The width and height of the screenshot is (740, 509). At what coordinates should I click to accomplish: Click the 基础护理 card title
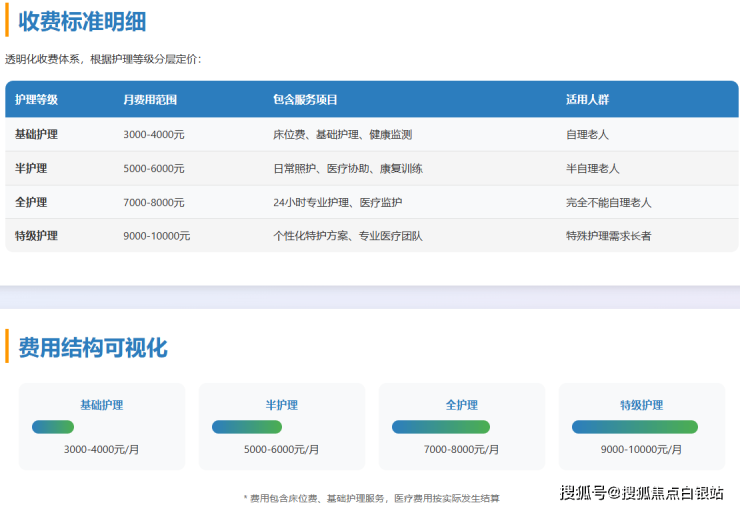tap(102, 405)
